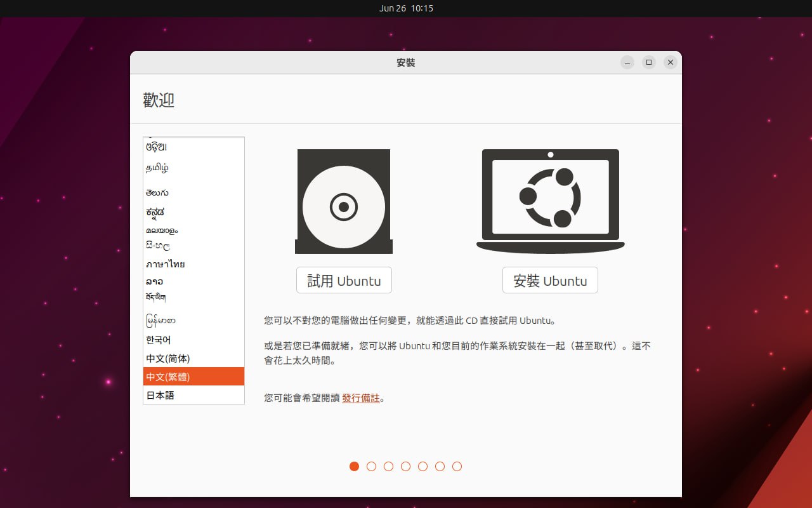Viewport: 812px width, 508px height.
Task: Open the Jun 26 10:15 clock menu
Action: [x=406, y=8]
